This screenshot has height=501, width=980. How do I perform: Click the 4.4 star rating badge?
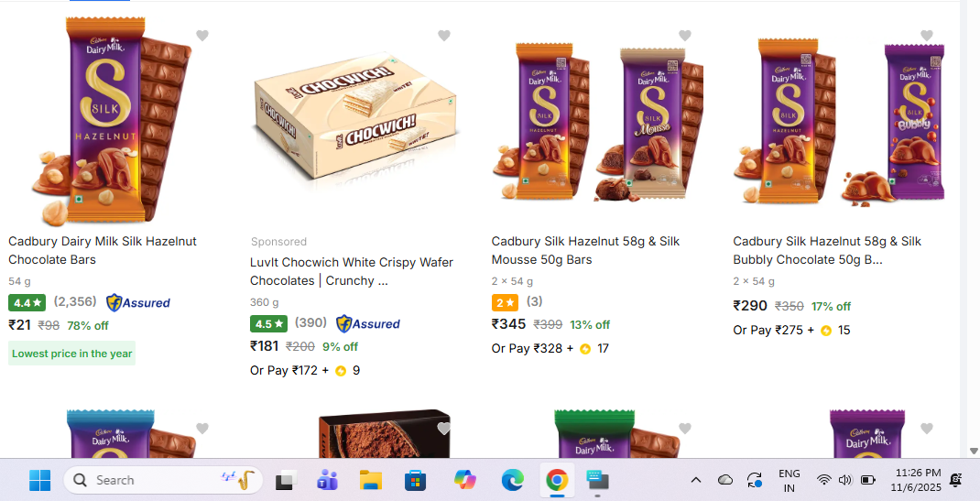[x=27, y=302]
